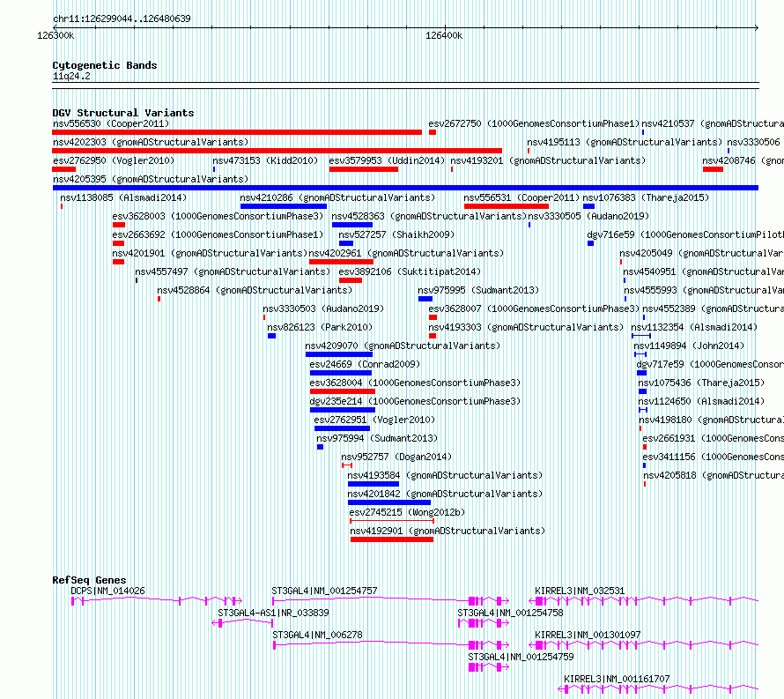Open nsv4193201 variant label
This screenshot has width=784, height=699.
(x=548, y=160)
